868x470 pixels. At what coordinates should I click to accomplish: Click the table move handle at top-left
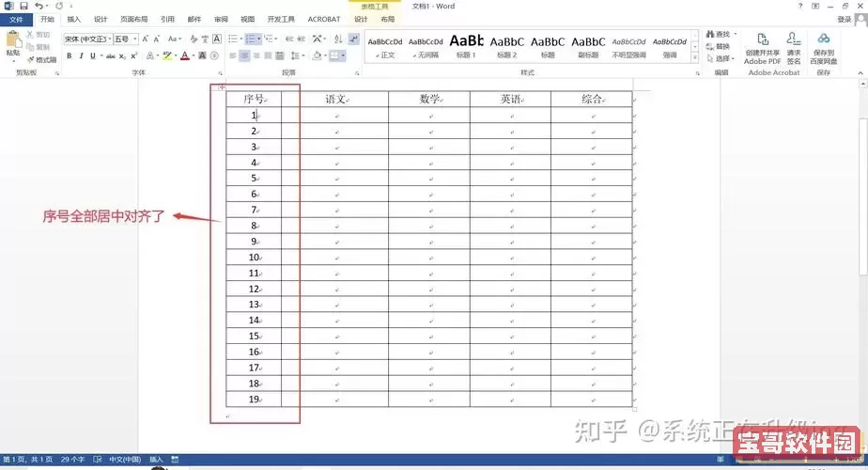tap(222, 87)
